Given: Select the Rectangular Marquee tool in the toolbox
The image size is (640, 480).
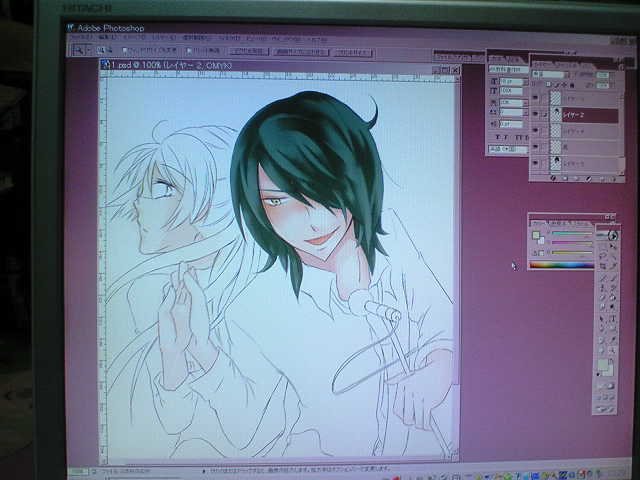Looking at the screenshot, I should [x=603, y=245].
